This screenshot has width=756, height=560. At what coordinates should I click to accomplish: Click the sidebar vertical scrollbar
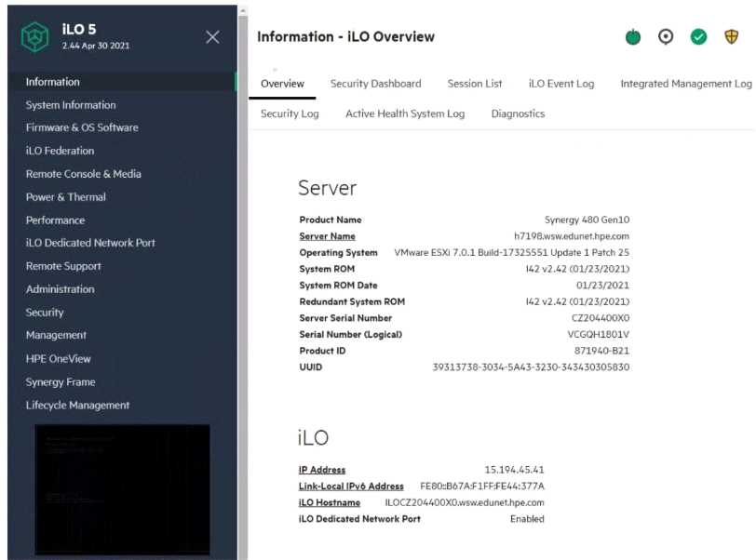pyautogui.click(x=242, y=279)
